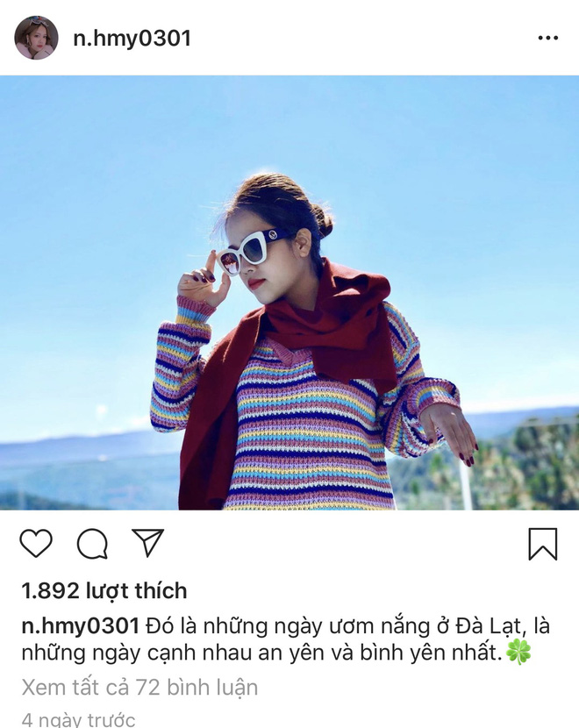This screenshot has height=728, width=579.
Task: Tap the hair bun in the photo
Action: (x=323, y=220)
